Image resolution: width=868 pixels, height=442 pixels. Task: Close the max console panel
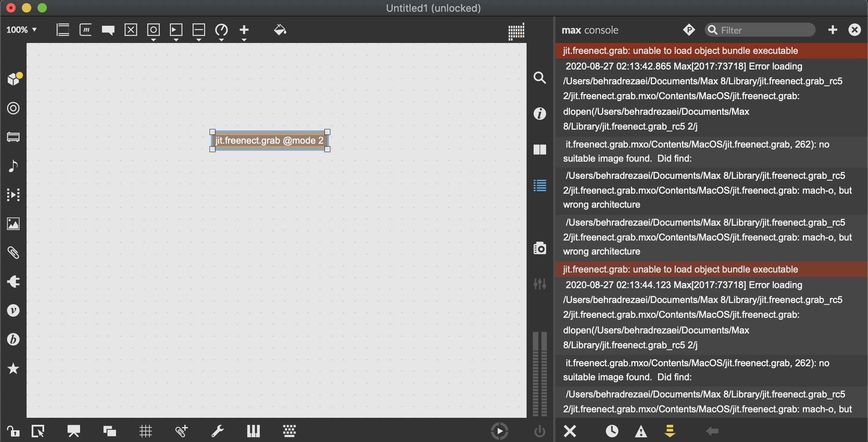(x=855, y=30)
